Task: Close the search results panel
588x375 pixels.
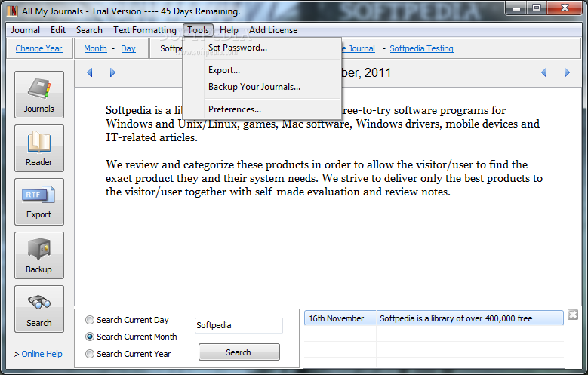Action: click(x=573, y=315)
